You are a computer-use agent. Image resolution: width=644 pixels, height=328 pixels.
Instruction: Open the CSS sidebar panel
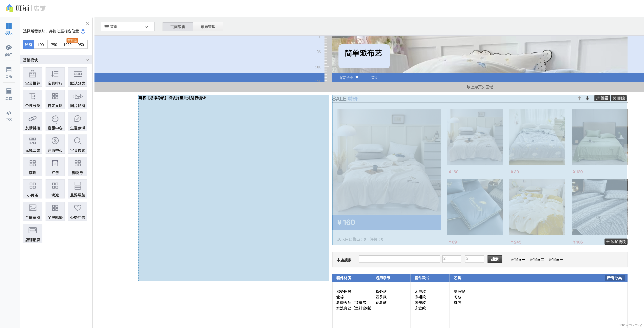click(9, 116)
